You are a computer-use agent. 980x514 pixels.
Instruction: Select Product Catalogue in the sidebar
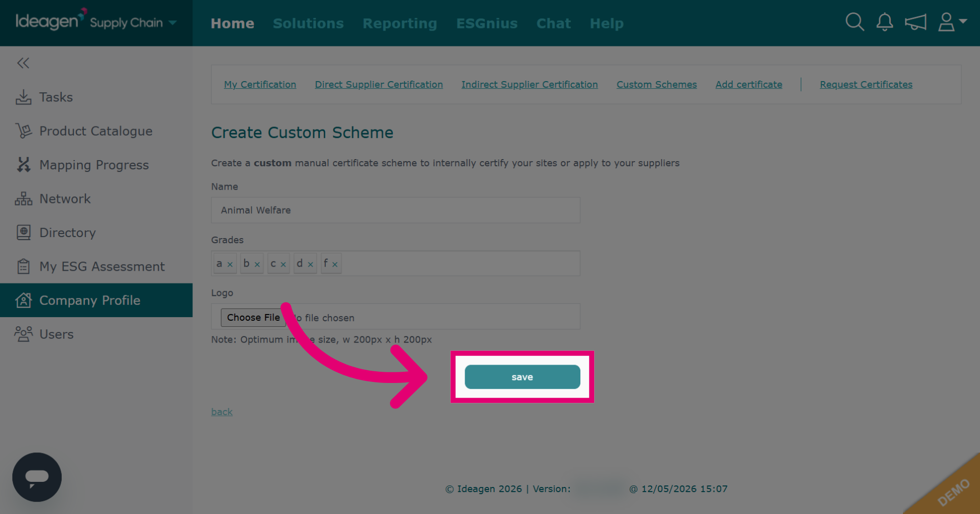96,131
